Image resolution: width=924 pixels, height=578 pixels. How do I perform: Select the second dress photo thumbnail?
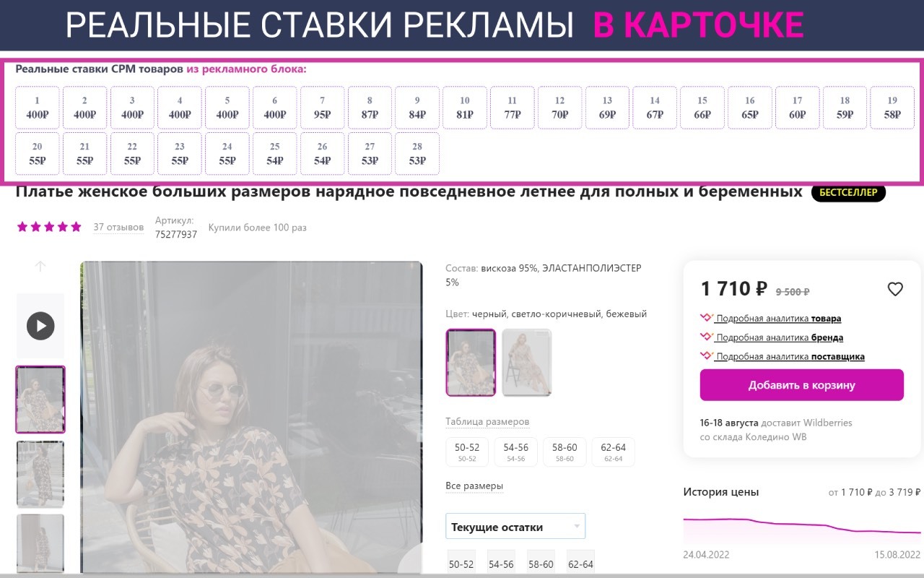point(40,474)
